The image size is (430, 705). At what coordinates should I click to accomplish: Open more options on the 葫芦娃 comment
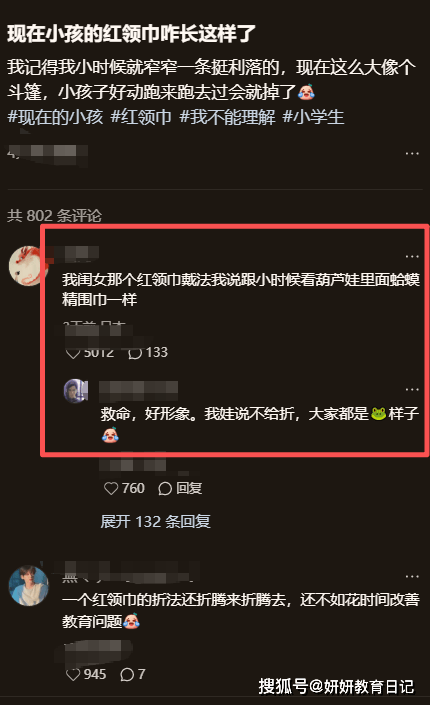(x=412, y=256)
